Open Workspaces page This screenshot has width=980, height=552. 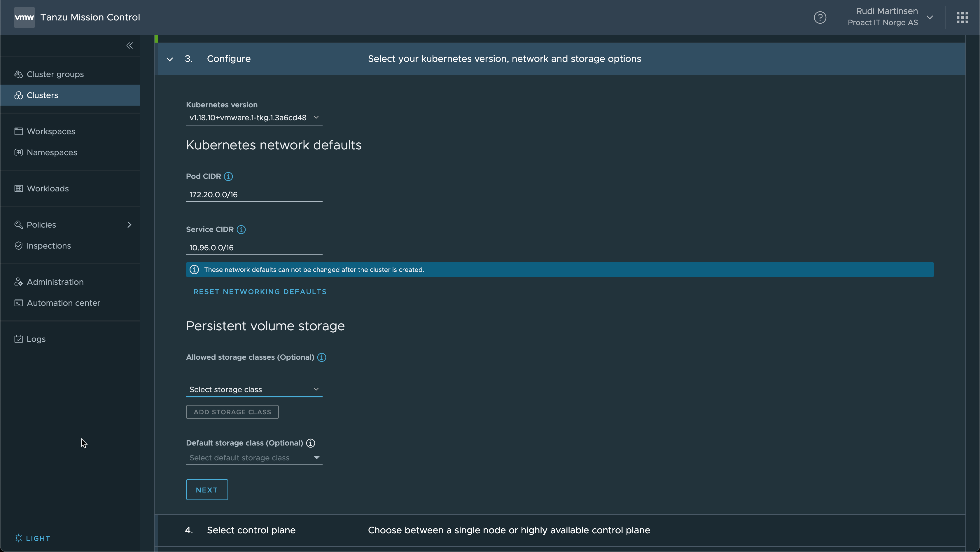pyautogui.click(x=51, y=131)
